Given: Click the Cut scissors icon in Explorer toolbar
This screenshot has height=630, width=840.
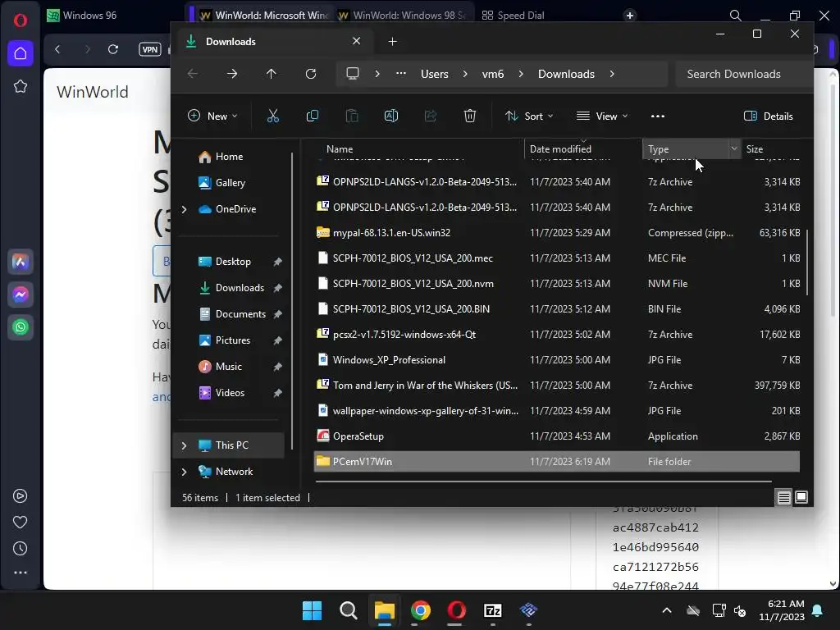Looking at the screenshot, I should pos(272,116).
